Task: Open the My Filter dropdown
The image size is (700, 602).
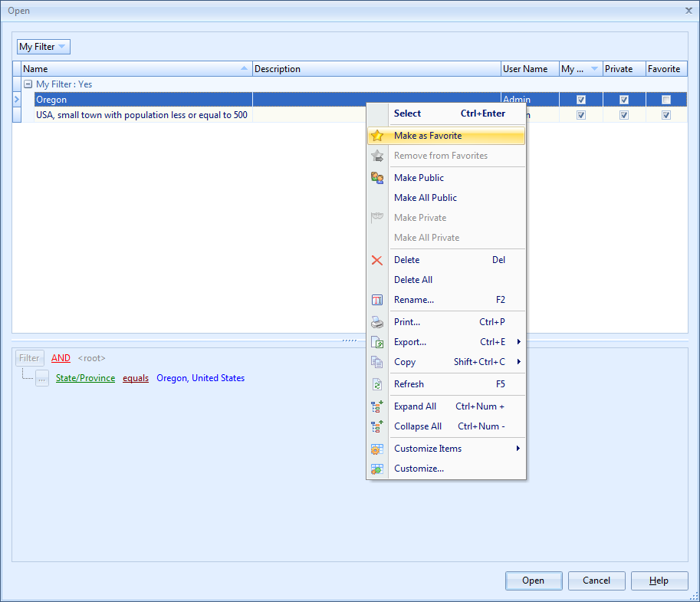Action: [43, 47]
